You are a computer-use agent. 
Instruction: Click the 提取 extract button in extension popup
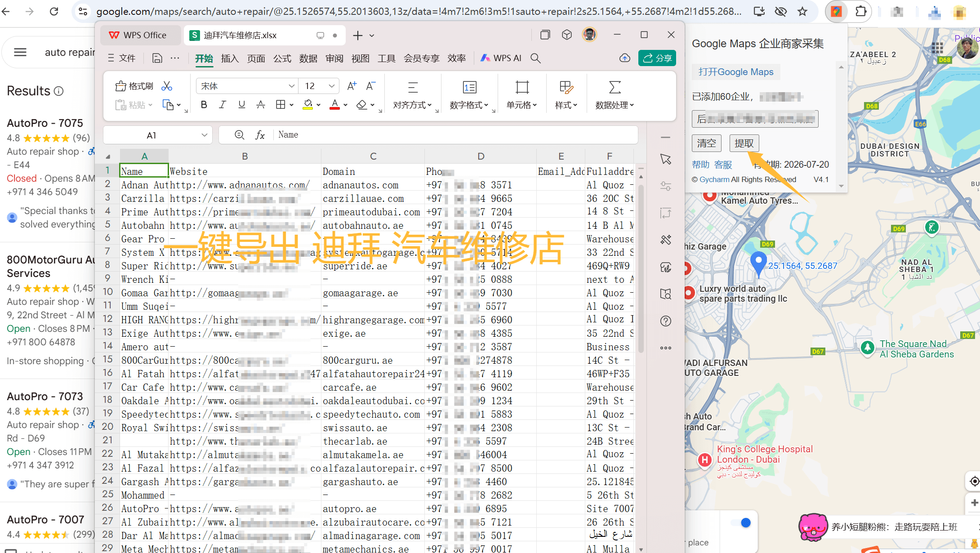(x=744, y=143)
